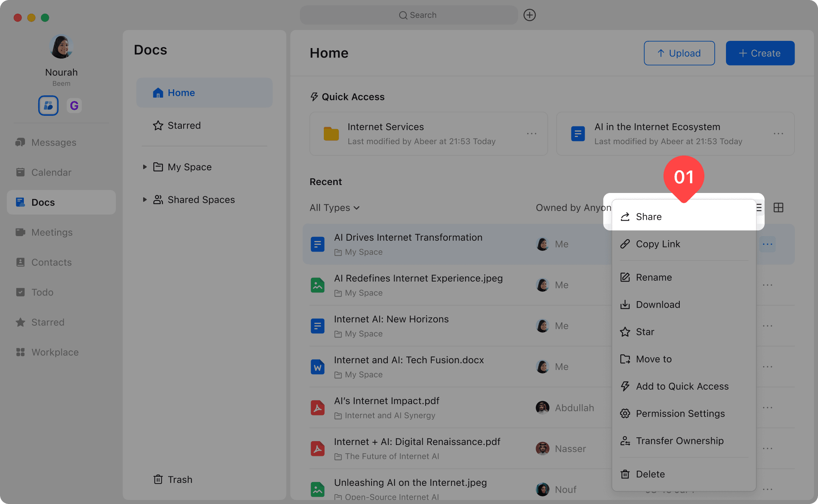
Task: Select Delete from the context menu
Action: click(x=650, y=474)
